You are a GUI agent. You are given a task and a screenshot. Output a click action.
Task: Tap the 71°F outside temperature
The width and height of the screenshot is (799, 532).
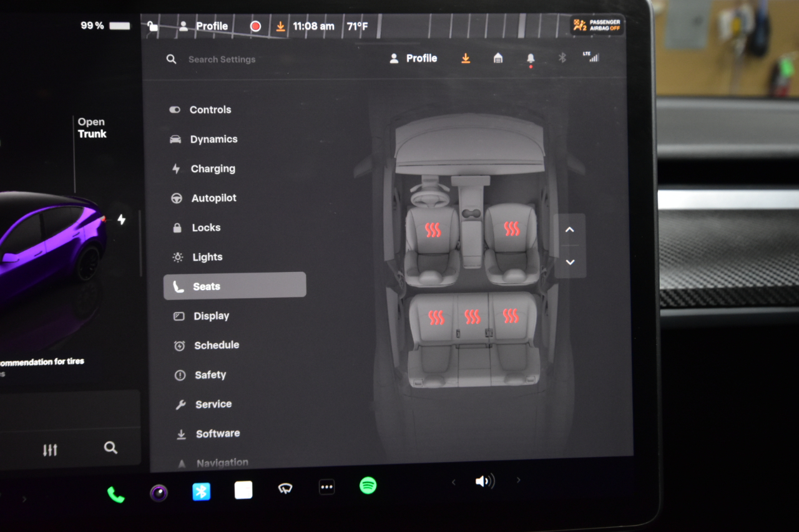(358, 26)
